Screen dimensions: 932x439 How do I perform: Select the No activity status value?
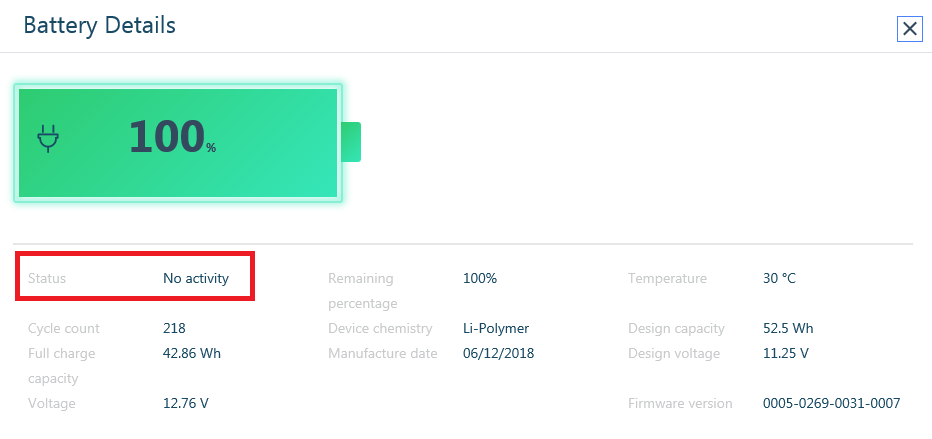(196, 278)
